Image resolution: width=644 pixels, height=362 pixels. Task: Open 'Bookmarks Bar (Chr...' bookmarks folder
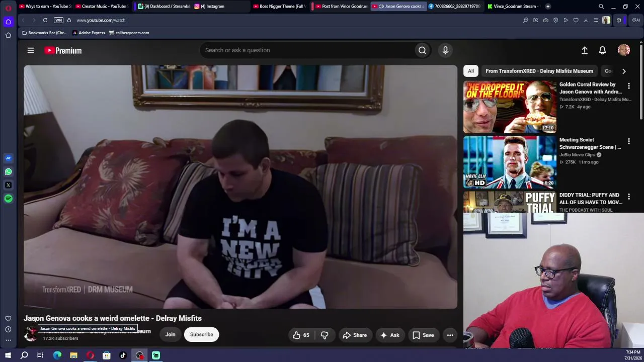[44, 33]
